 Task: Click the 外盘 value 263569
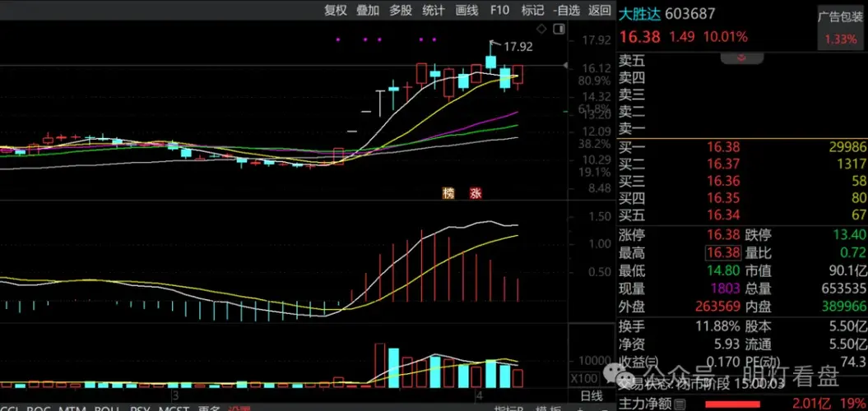click(717, 306)
